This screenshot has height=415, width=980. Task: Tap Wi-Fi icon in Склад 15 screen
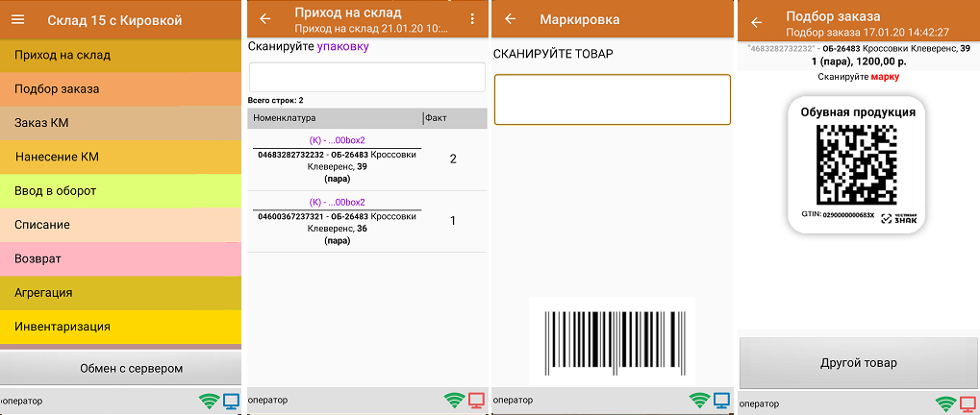[x=210, y=402]
